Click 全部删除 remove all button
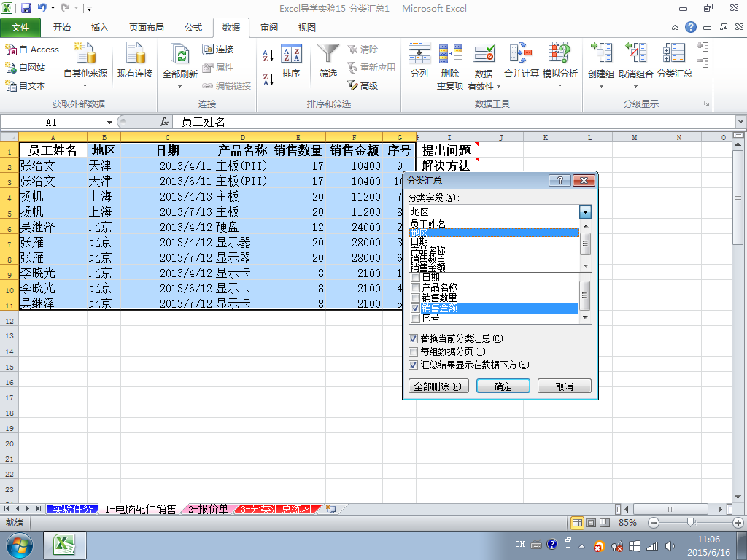 pyautogui.click(x=438, y=386)
